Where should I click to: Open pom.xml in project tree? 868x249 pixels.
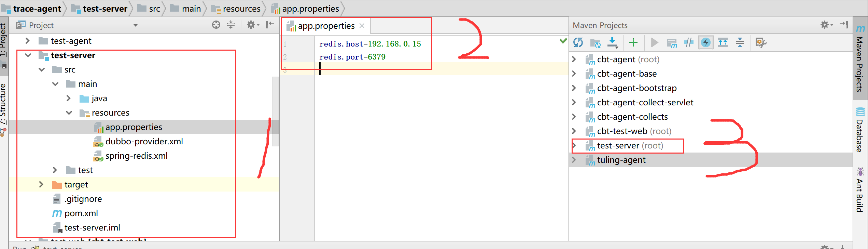[x=75, y=213]
